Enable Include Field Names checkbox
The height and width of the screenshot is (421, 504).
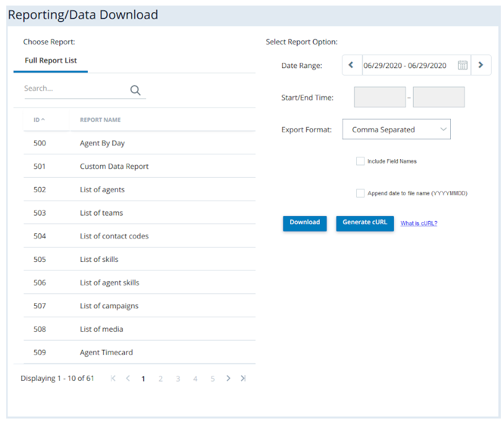pyautogui.click(x=361, y=161)
